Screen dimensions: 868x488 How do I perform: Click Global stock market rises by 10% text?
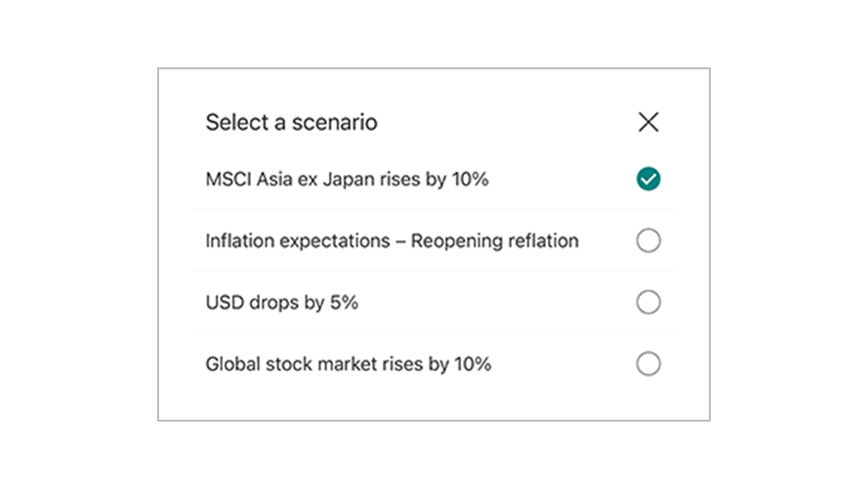[x=349, y=364]
